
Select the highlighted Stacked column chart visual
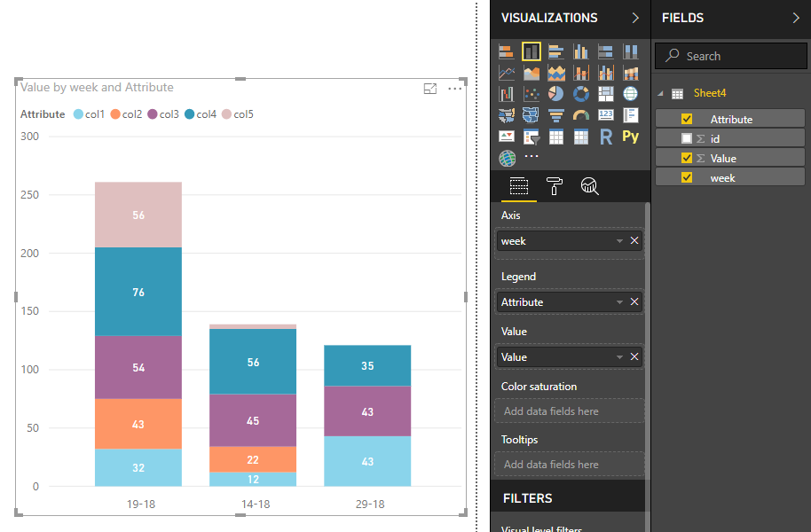coord(531,51)
